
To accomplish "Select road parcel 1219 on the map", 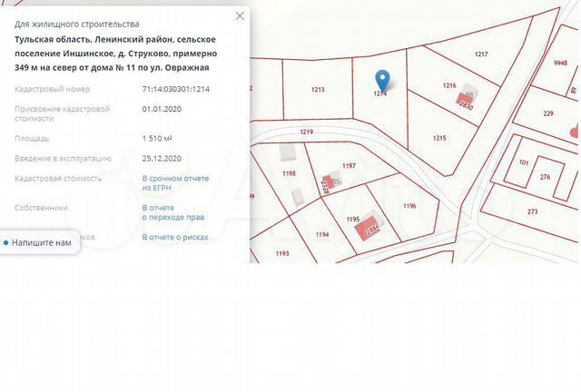I will (306, 132).
